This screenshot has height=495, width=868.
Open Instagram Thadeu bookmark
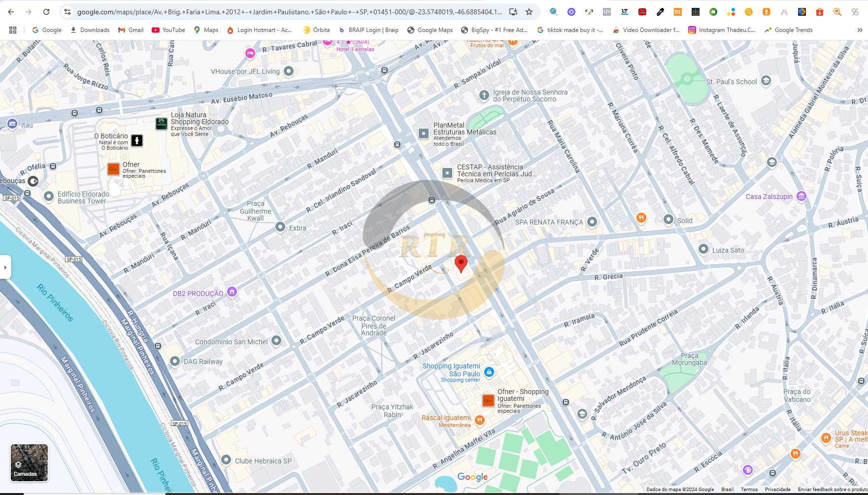point(722,30)
